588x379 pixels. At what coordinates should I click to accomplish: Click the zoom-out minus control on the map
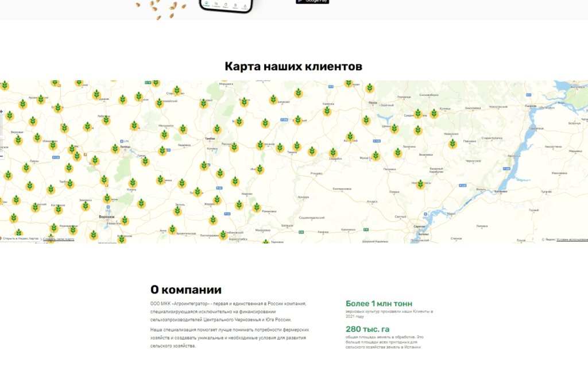[x=2, y=156]
